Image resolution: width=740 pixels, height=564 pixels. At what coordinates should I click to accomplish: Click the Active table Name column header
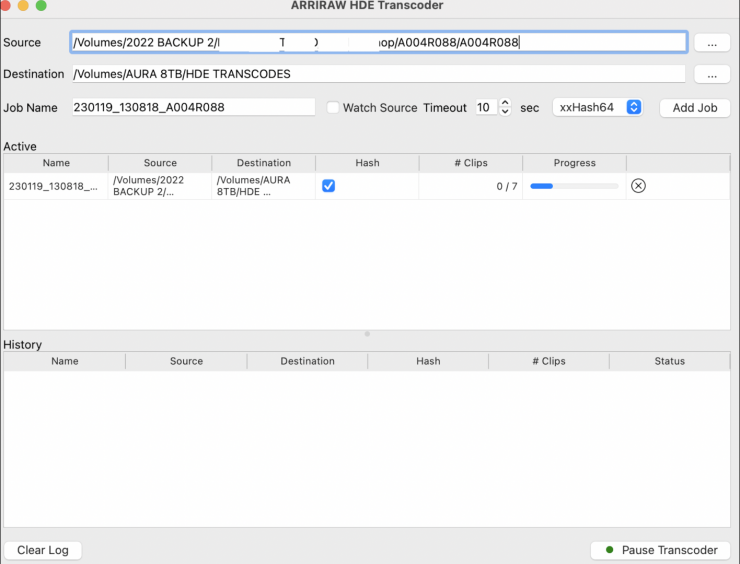[56, 163]
